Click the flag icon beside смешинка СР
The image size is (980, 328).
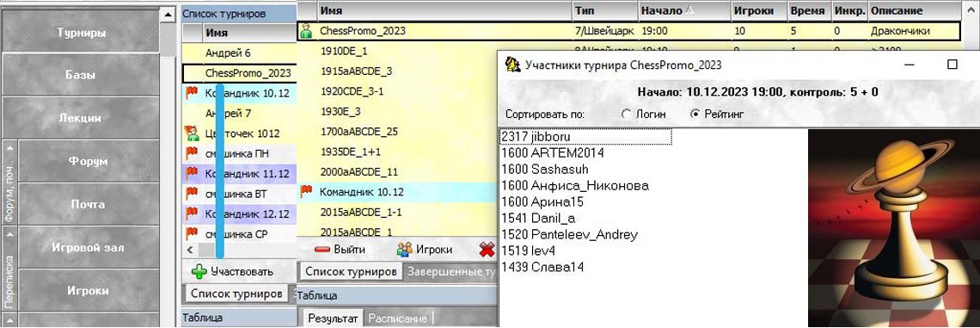tap(192, 234)
